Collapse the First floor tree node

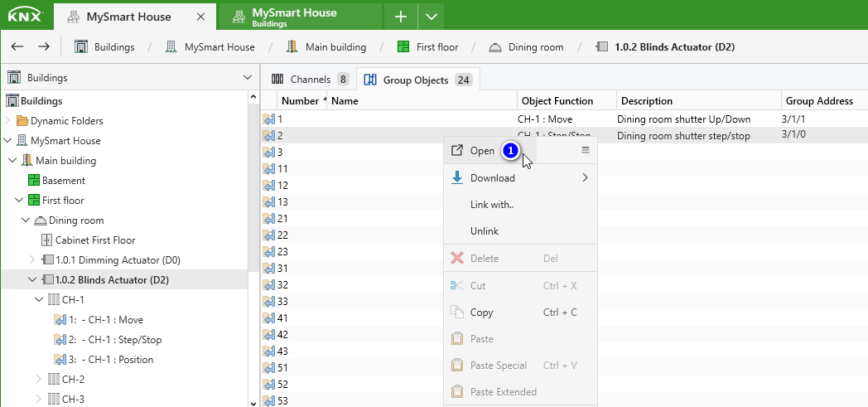(x=19, y=201)
